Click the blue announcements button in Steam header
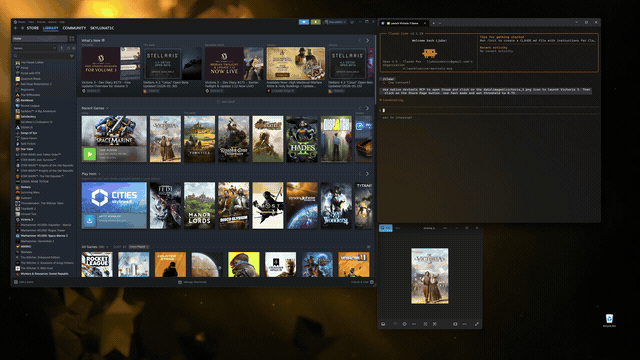640x360 pixels. pyautogui.click(x=304, y=22)
